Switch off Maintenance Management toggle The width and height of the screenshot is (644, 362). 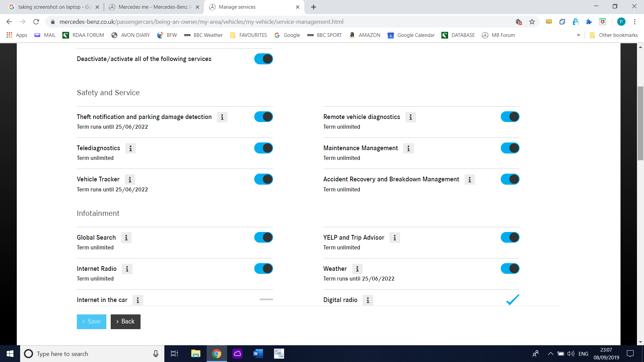click(x=510, y=148)
